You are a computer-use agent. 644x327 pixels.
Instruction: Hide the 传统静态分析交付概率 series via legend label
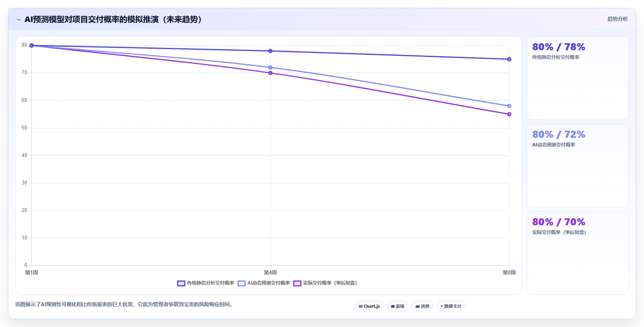(211, 283)
